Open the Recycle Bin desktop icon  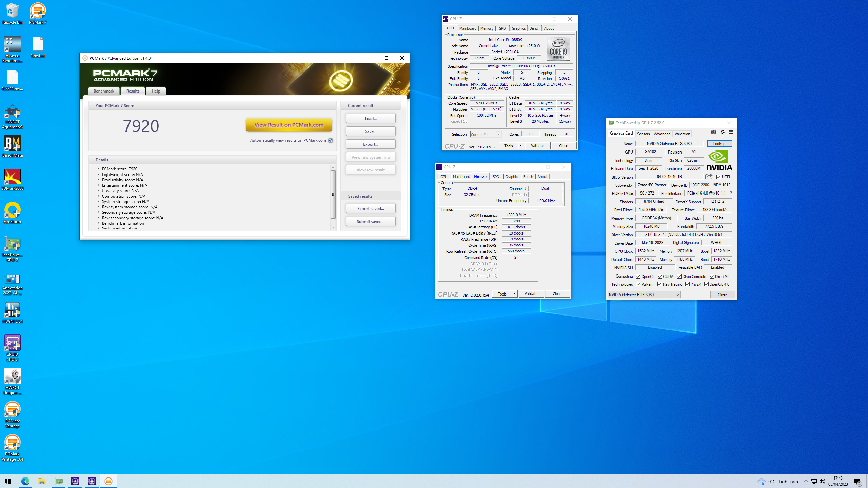point(13,14)
